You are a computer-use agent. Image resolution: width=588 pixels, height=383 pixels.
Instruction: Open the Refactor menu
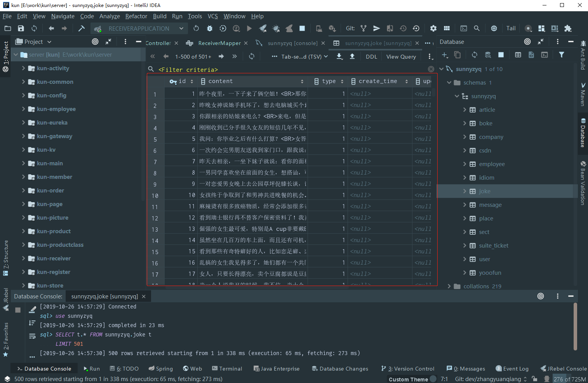pos(136,16)
